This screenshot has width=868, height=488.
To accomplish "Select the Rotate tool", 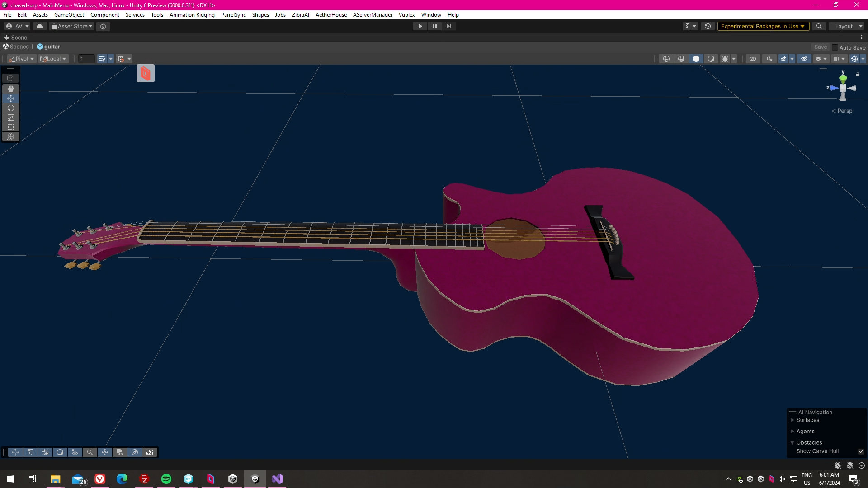I will tap(11, 108).
